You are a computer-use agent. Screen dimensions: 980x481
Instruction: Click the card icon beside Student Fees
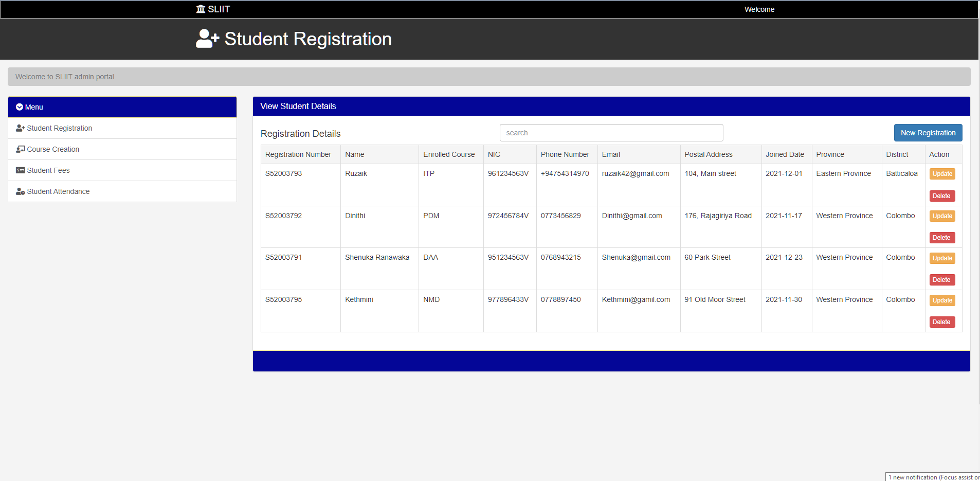click(x=20, y=170)
